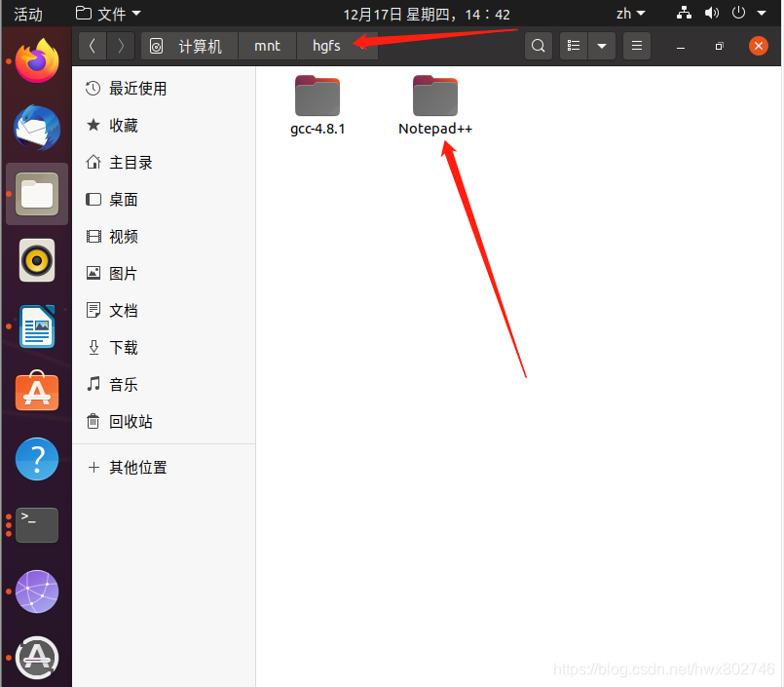Open the clock and calendar in top bar
784x687 pixels.
[427, 14]
